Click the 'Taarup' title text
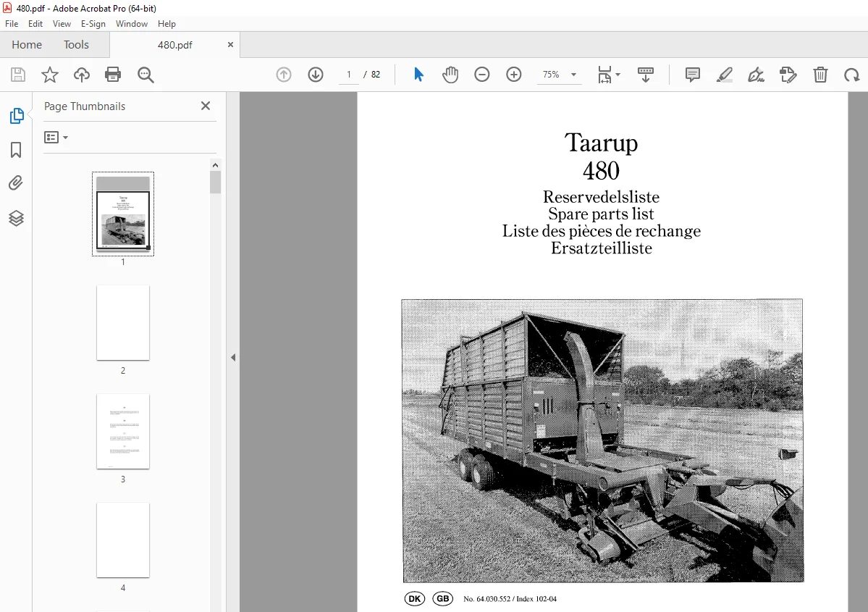Image resolution: width=868 pixels, height=612 pixels. point(601,143)
